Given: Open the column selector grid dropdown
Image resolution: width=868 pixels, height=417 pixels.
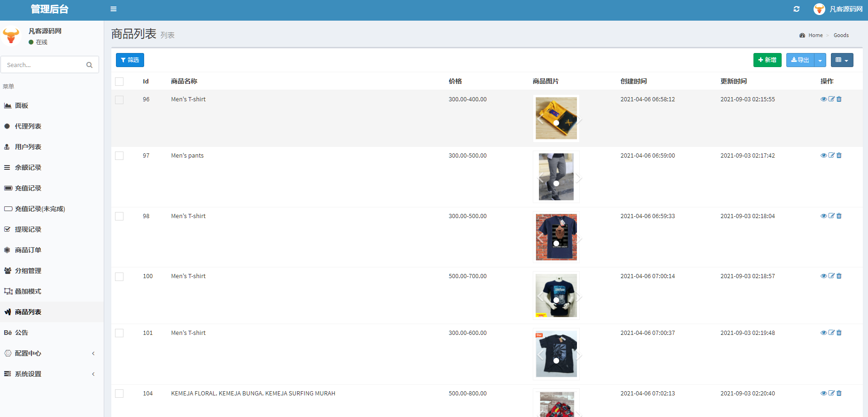Looking at the screenshot, I should click(x=842, y=60).
